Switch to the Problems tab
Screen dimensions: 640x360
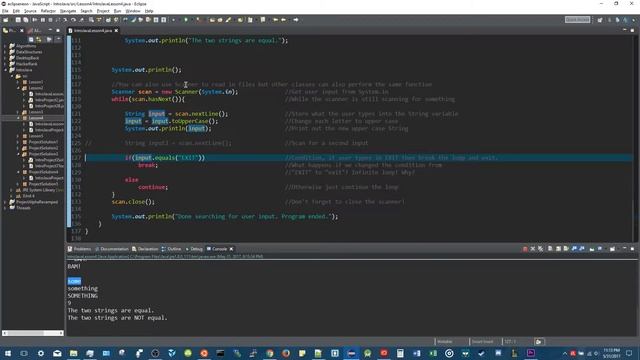[x=80, y=249]
